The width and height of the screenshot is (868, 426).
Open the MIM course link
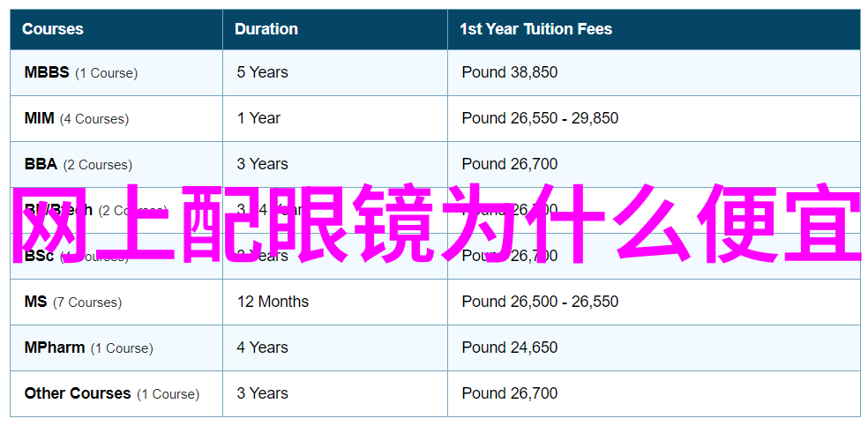[x=40, y=118]
